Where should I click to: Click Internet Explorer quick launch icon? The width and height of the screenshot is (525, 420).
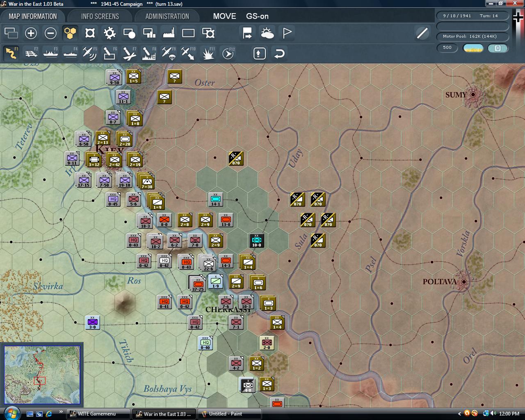click(49, 414)
